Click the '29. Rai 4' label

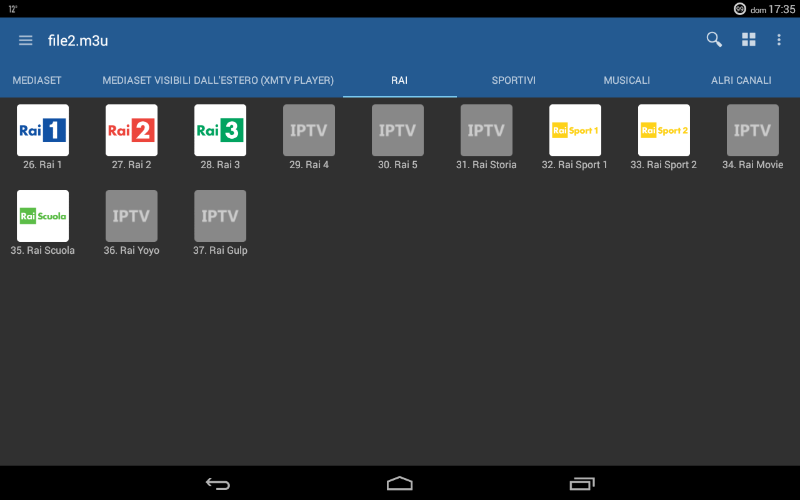(309, 165)
